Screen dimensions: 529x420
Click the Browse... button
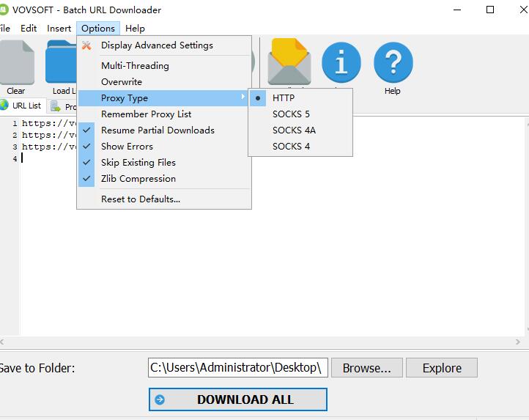367,368
